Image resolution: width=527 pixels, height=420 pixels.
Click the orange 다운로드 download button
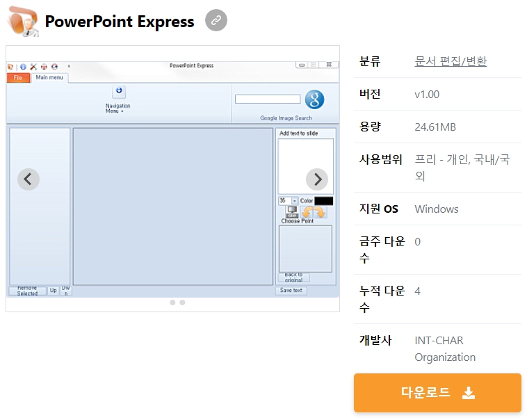point(437,392)
